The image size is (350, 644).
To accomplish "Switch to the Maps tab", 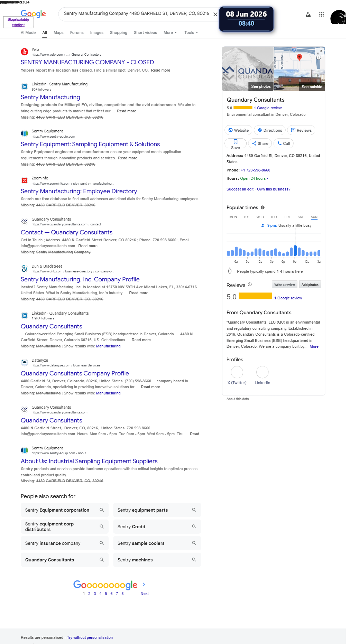I will 58,32.
